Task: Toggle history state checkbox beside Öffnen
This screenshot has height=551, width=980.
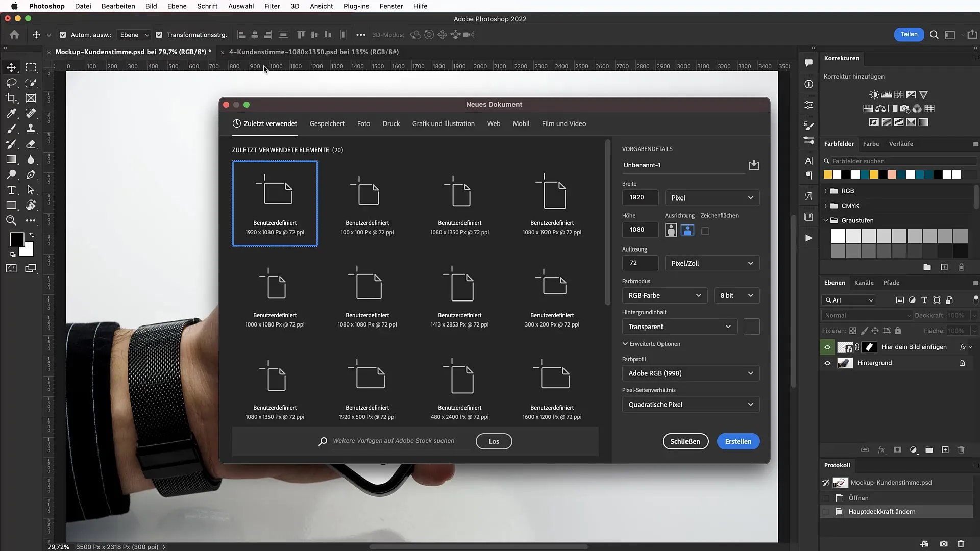Action: pos(826,498)
